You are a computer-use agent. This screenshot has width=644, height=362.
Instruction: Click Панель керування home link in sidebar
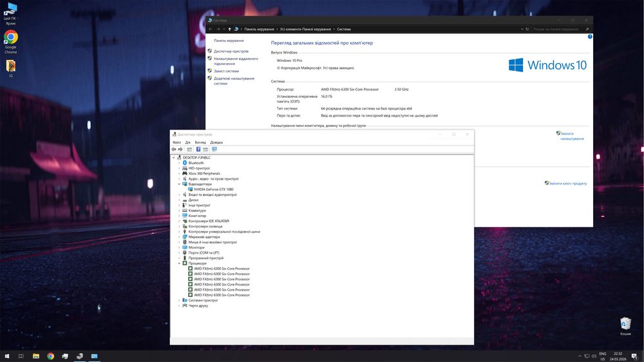(x=229, y=41)
